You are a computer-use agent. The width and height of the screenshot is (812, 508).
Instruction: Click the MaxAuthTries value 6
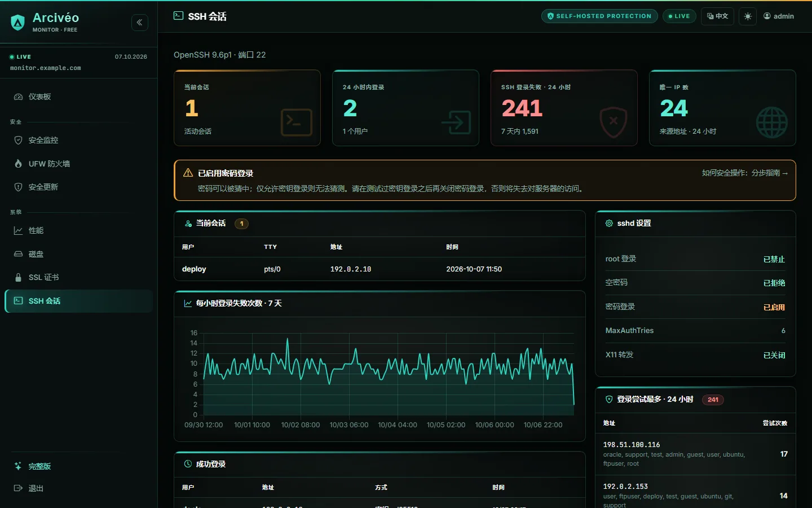tap(783, 331)
